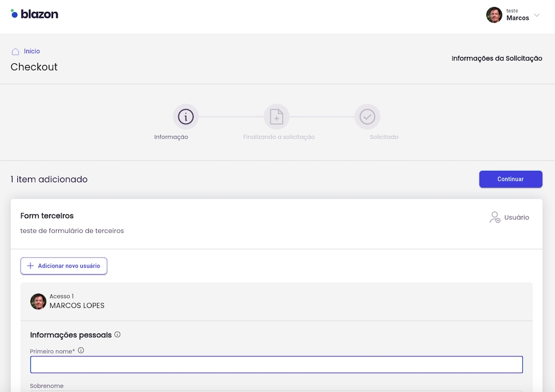Show info tooltip for Informações pessoais
555x392 pixels.
click(x=117, y=335)
